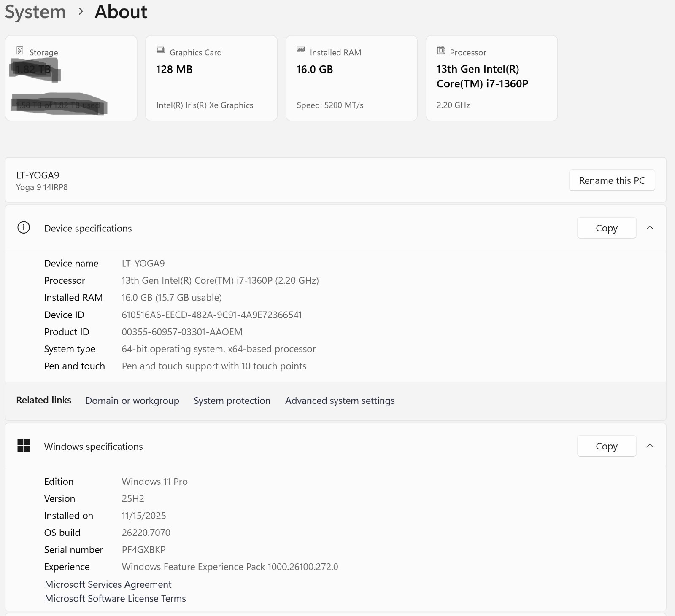675x616 pixels.
Task: Open the Graphics Card info card
Action: 211,78
